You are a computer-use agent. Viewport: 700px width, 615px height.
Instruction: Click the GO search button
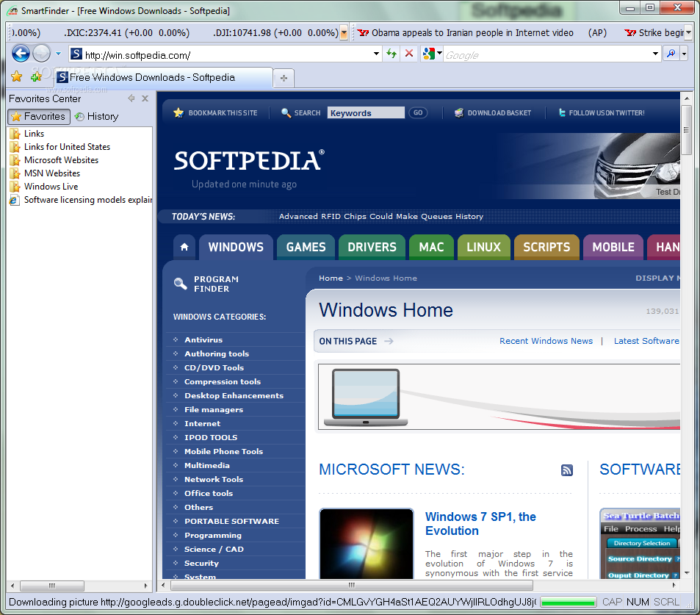pos(418,113)
